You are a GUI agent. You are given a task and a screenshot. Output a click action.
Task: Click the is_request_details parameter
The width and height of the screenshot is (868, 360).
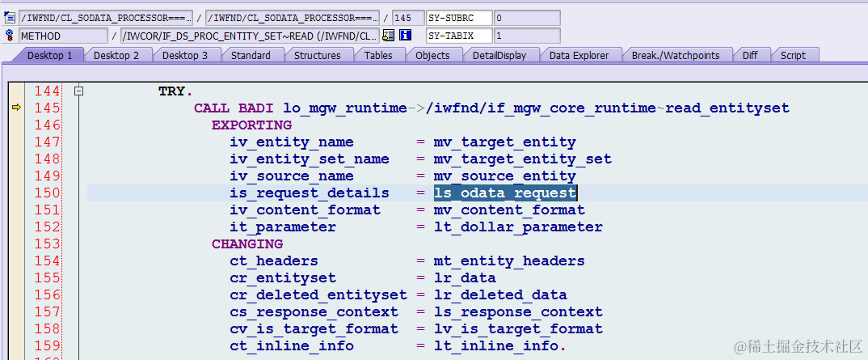click(x=310, y=193)
